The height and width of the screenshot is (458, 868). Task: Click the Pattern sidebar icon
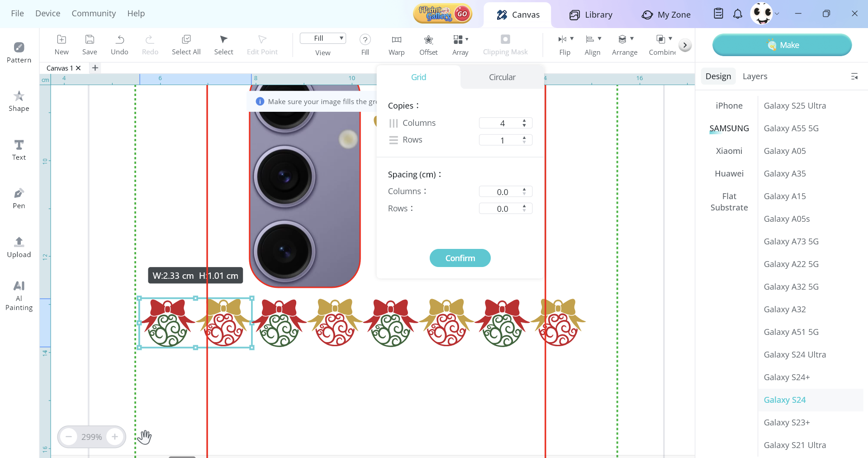pos(19,52)
